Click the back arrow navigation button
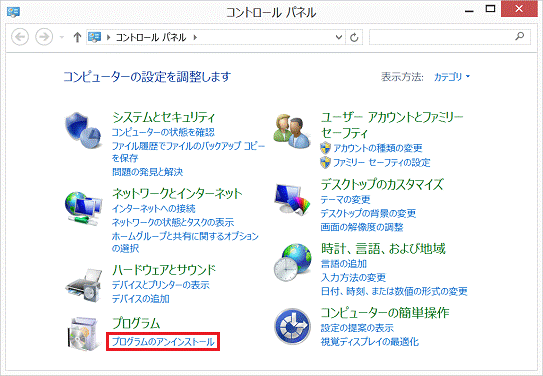This screenshot has width=543, height=376. (x=20, y=37)
